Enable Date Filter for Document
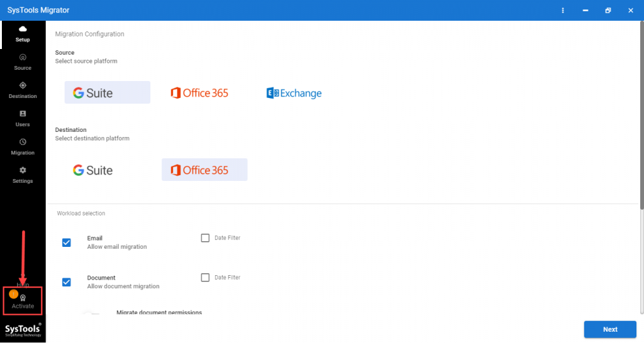The height and width of the screenshot is (343, 644). click(205, 278)
